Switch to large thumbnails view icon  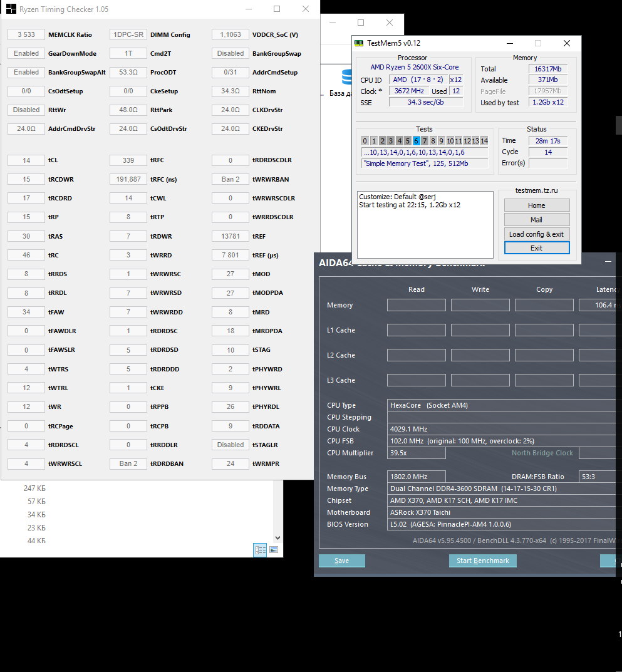click(x=274, y=550)
